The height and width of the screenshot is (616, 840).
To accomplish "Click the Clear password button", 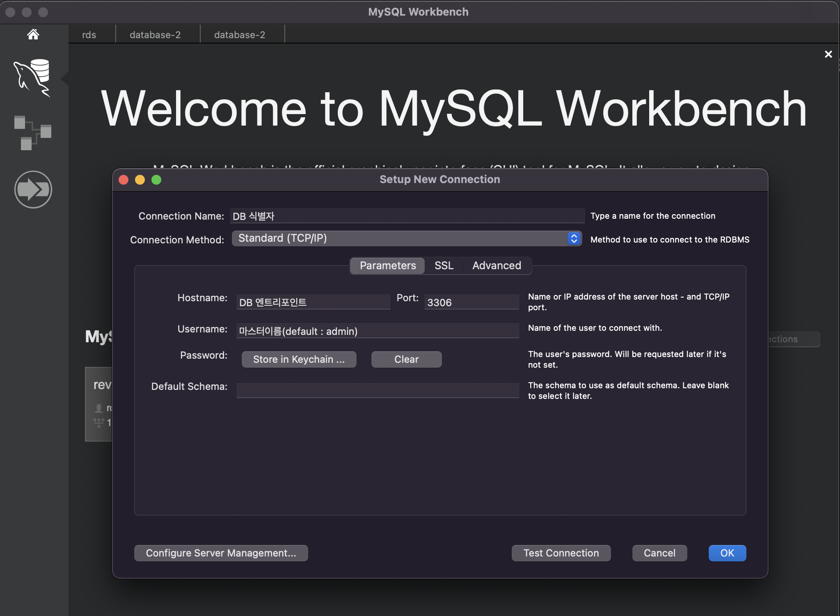I will pos(406,360).
